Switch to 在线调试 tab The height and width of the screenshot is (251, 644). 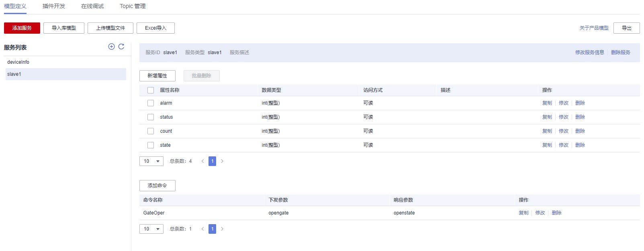[x=92, y=6]
